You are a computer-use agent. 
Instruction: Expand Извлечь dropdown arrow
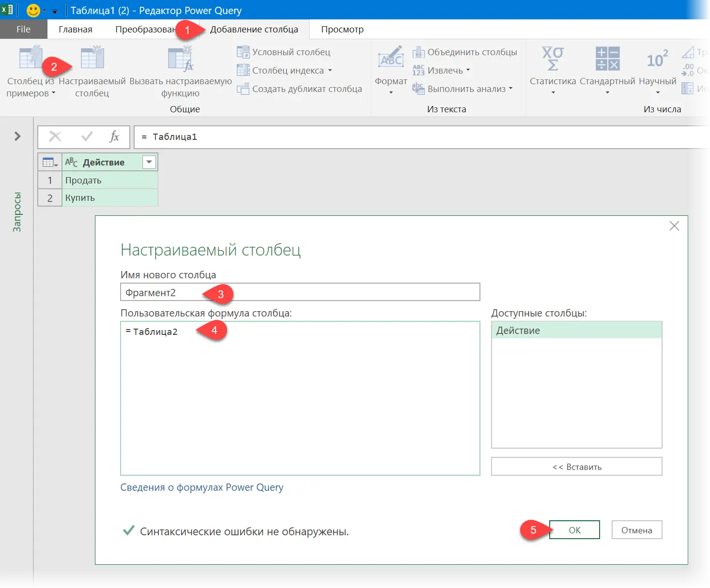point(468,70)
